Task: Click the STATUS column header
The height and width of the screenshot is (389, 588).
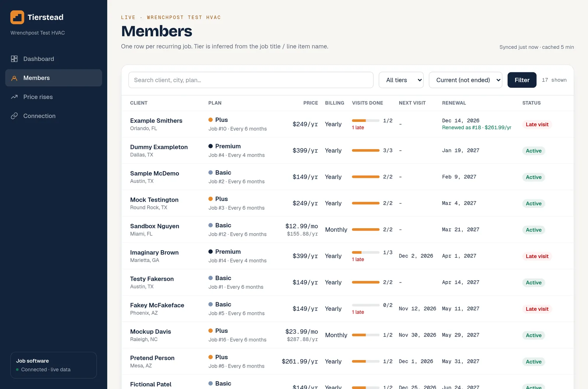Action: click(531, 103)
